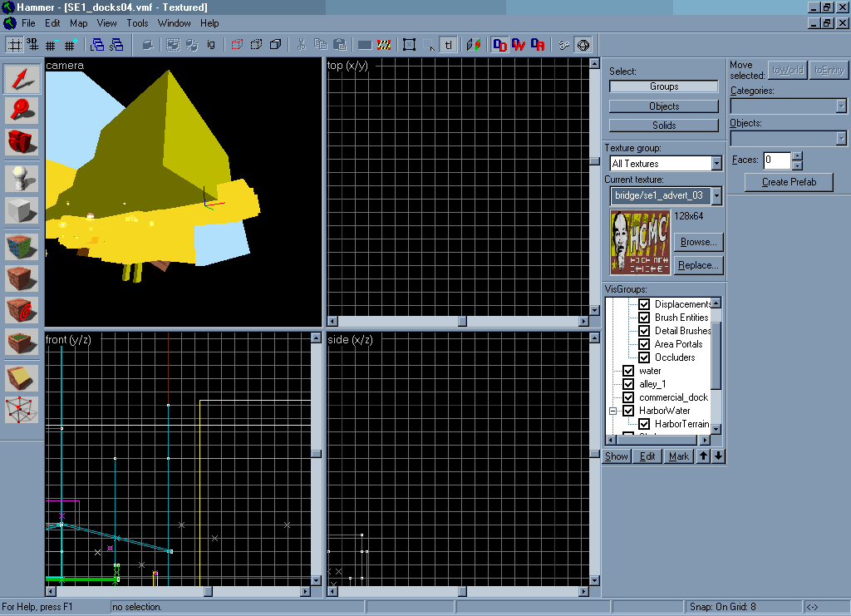
Task: Disable the Occluders visgroup checkbox
Action: pyautogui.click(x=643, y=357)
